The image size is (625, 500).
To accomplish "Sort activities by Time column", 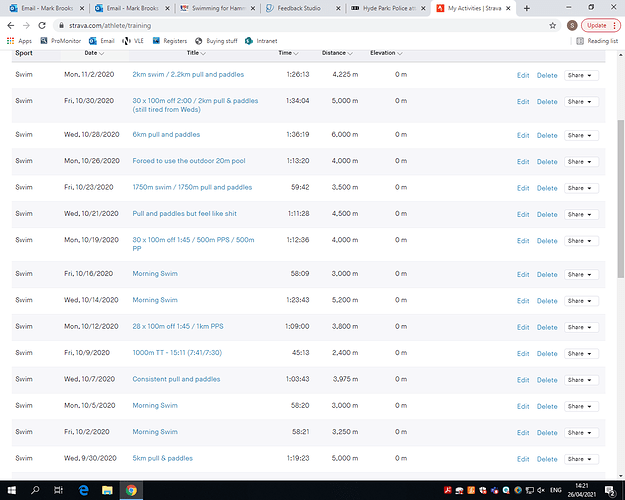I will [x=288, y=53].
